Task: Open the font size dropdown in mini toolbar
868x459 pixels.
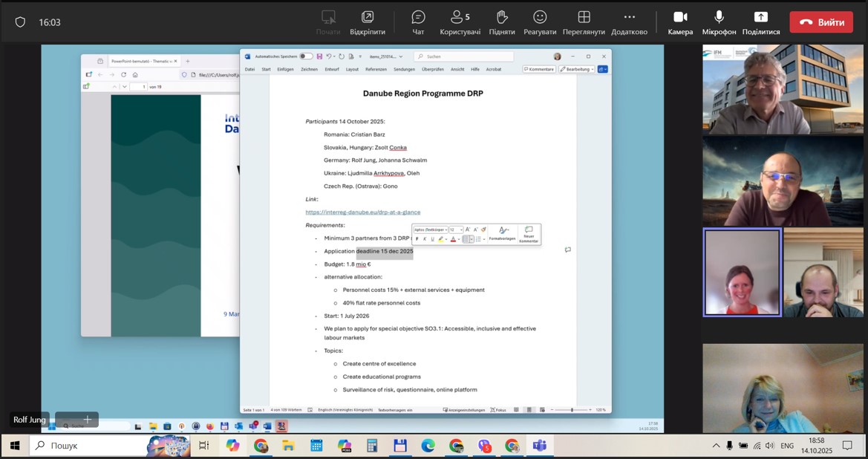Action: click(x=461, y=230)
